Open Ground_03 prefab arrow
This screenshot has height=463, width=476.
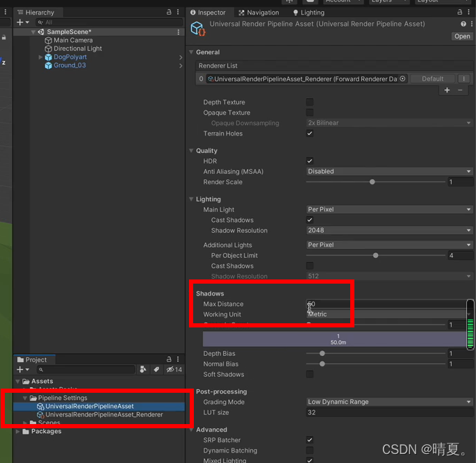click(x=181, y=65)
